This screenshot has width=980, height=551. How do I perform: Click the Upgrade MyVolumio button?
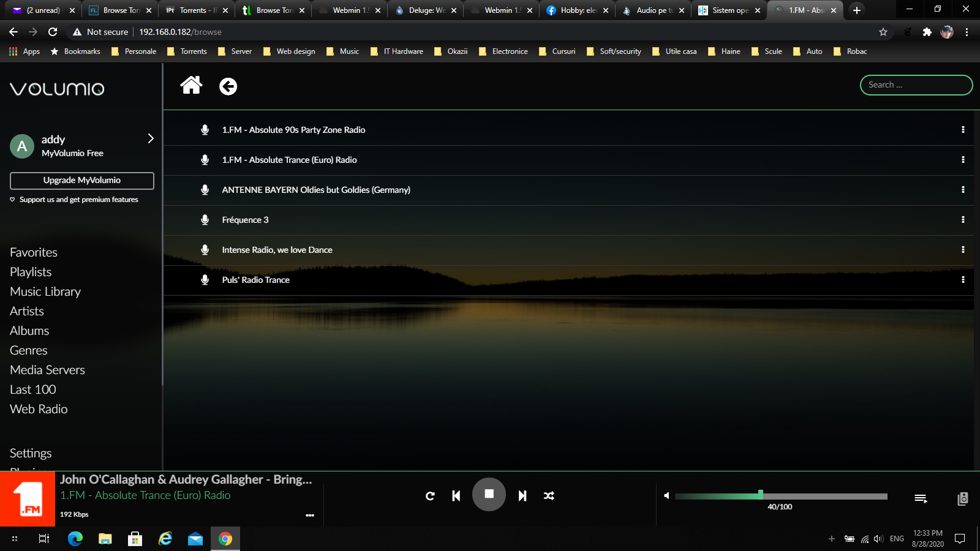82,181
